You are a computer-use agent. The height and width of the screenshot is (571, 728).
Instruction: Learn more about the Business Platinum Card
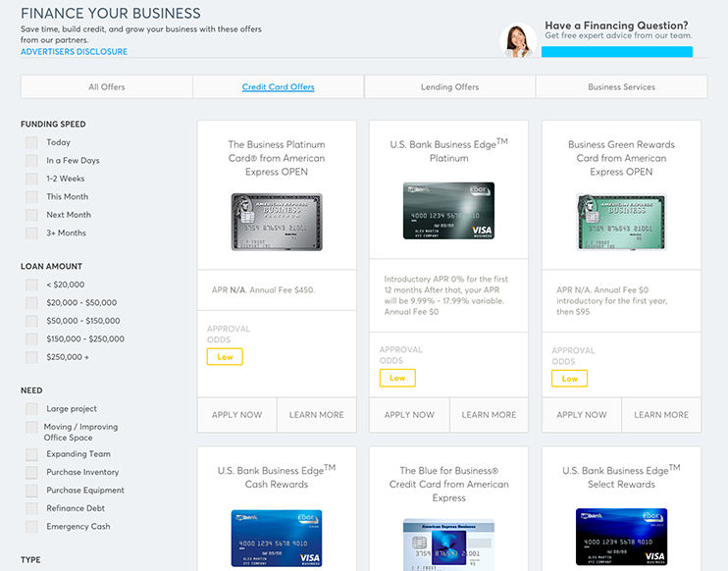pyautogui.click(x=317, y=415)
